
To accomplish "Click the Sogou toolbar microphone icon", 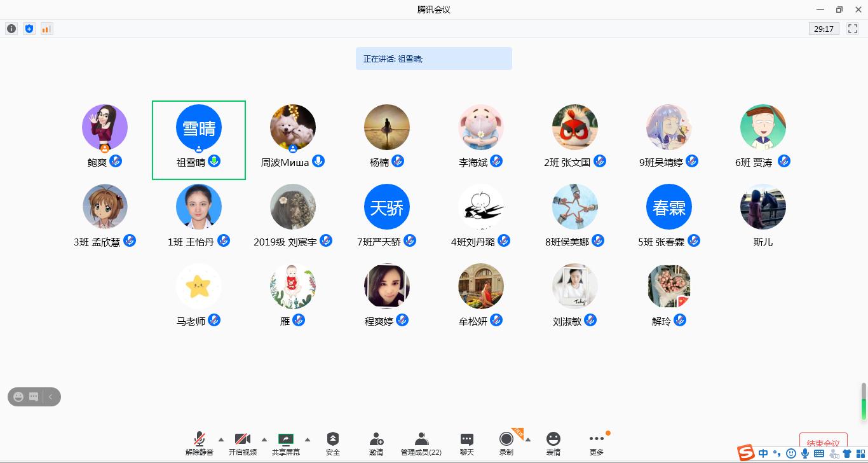I will point(805,454).
